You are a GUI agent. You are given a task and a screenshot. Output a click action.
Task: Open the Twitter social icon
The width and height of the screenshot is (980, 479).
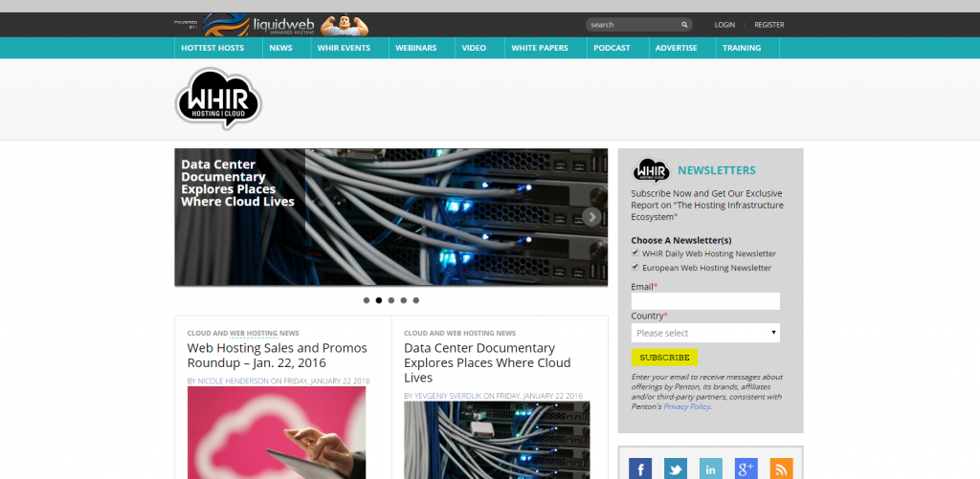pyautogui.click(x=676, y=468)
